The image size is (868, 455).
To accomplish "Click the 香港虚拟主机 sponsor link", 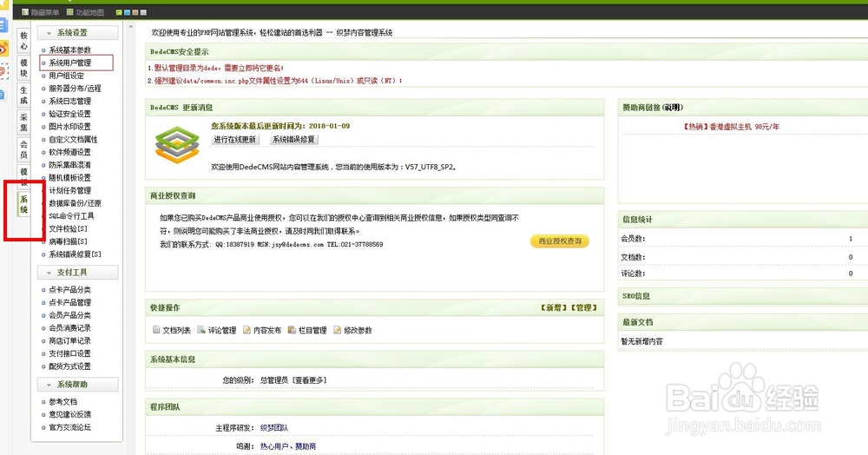I will coord(731,127).
